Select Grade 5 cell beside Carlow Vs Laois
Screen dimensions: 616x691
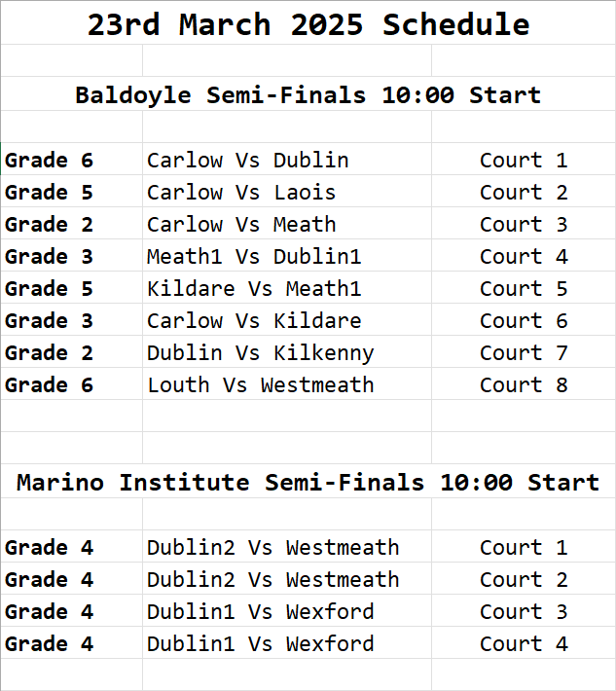50,192
